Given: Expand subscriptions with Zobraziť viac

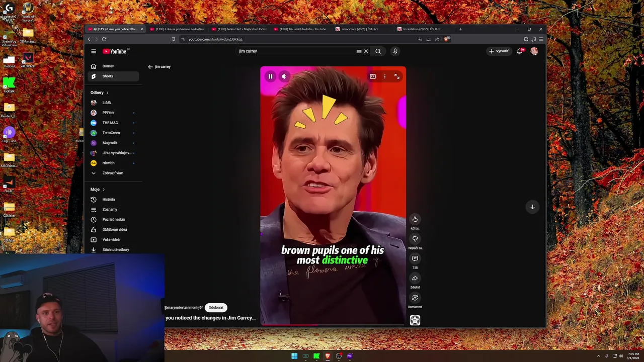Looking at the screenshot, I should (113, 173).
